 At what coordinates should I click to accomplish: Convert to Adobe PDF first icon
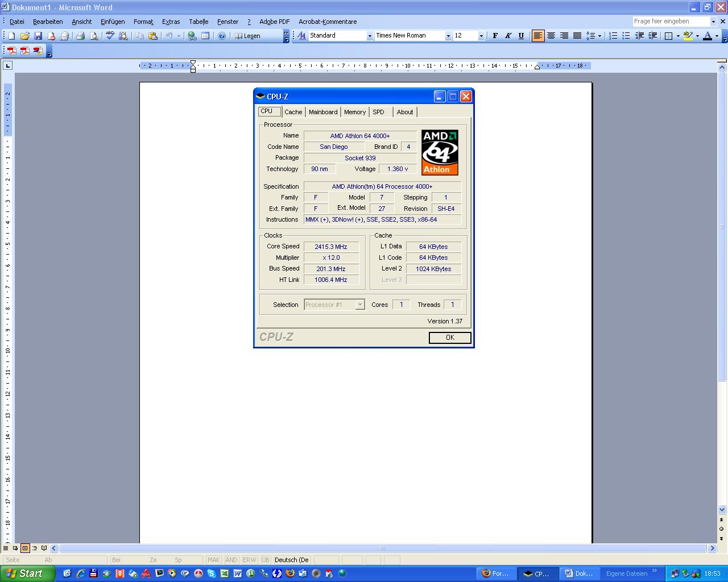(x=11, y=51)
